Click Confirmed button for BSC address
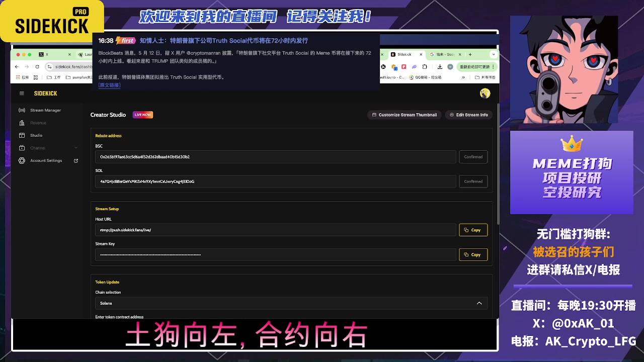The height and width of the screenshot is (362, 644). [473, 157]
